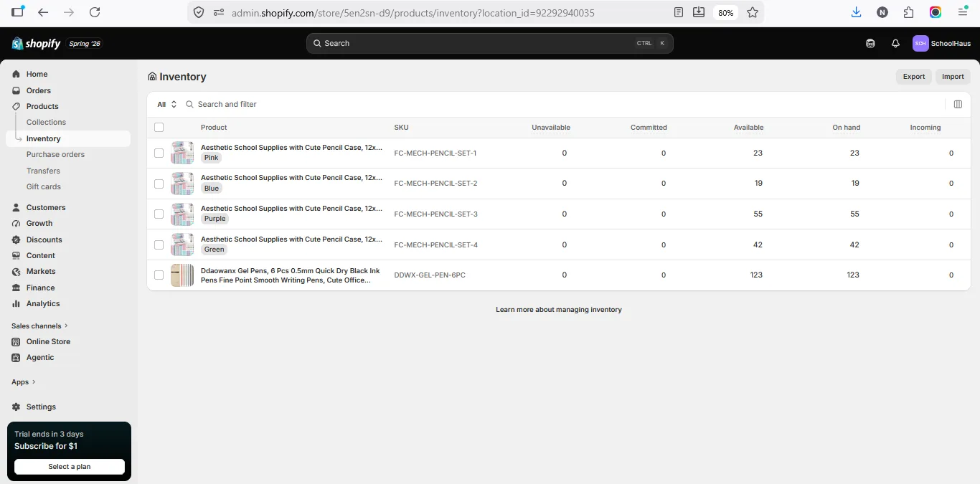Open the edit columns icon
The image size is (980, 484).
point(958,105)
